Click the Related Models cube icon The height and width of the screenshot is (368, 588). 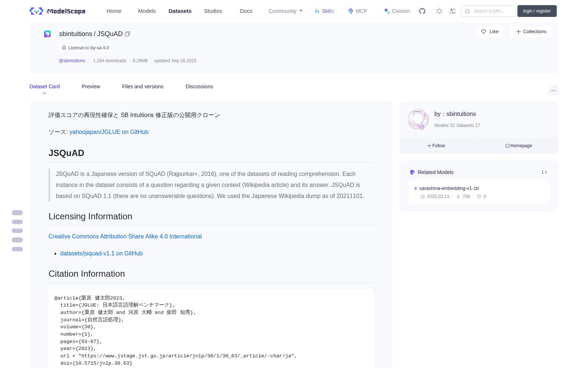tap(412, 172)
